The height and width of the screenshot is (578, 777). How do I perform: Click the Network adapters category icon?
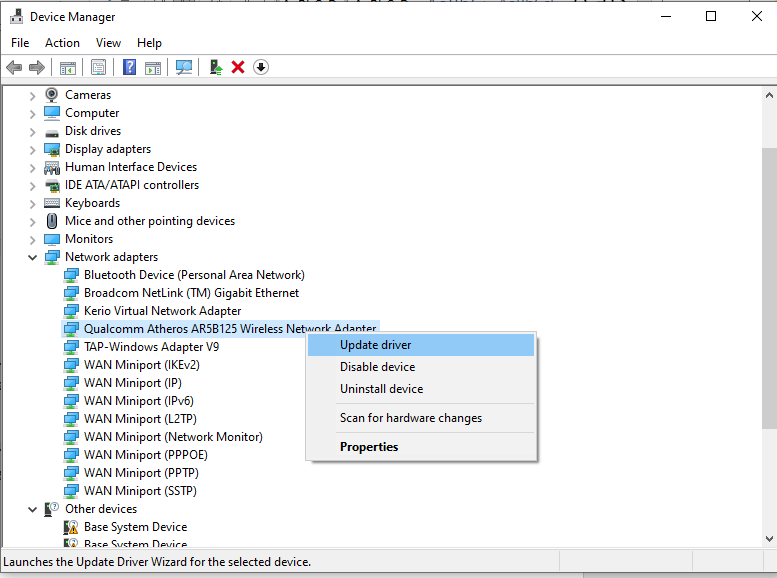click(x=52, y=257)
